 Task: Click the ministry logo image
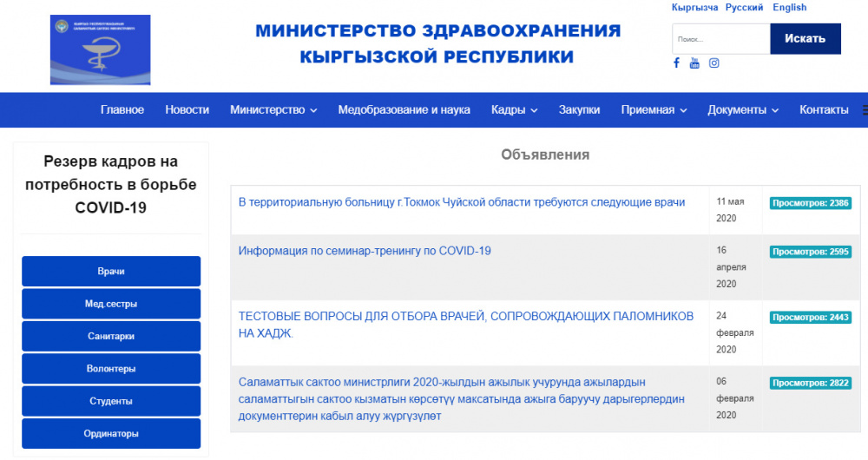(x=100, y=49)
